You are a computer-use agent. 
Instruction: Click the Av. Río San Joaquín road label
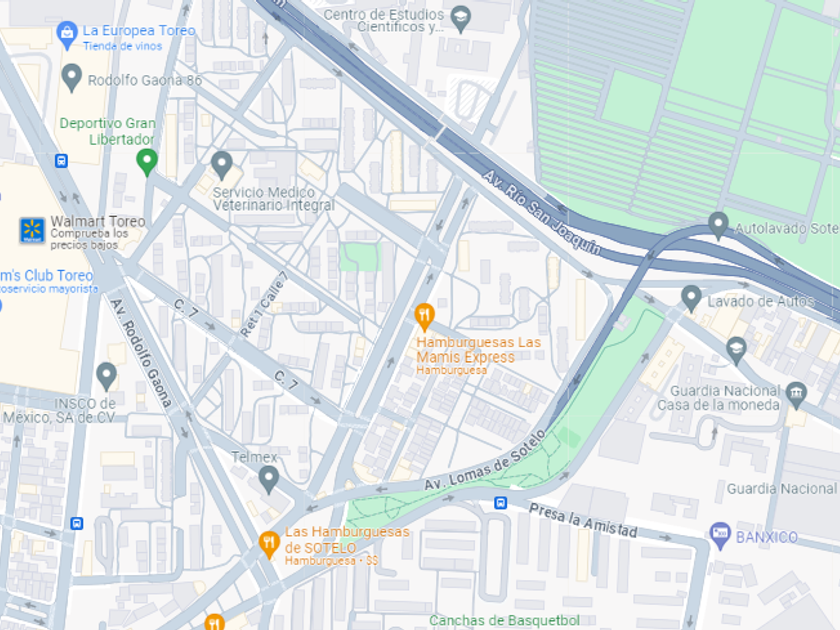coord(542,212)
